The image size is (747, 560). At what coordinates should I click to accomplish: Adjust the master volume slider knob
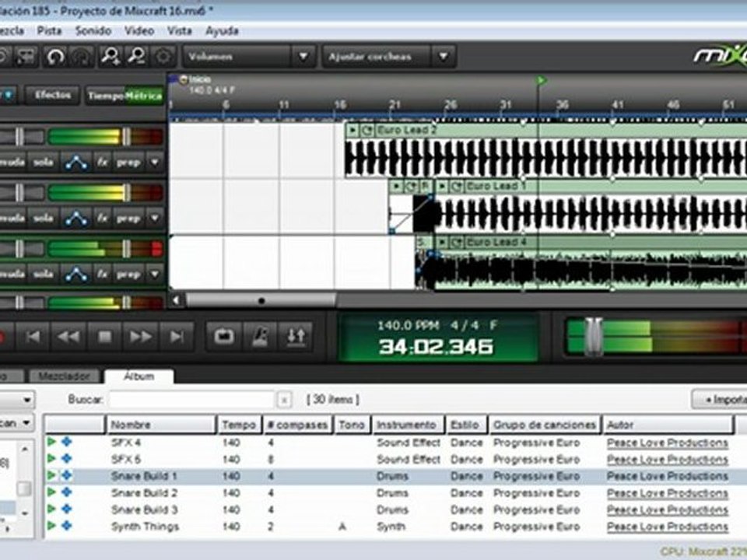[594, 337]
